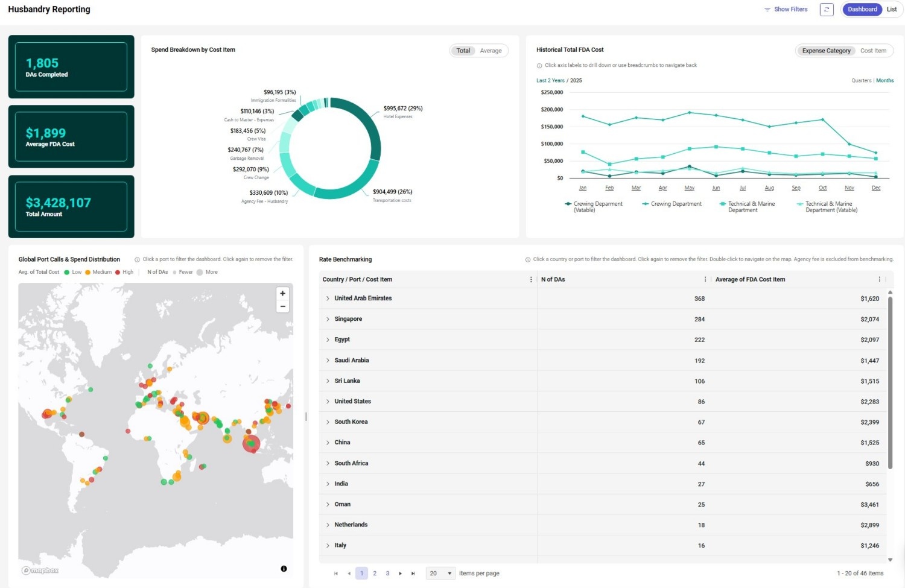The height and width of the screenshot is (588, 905).
Task: Open the items per page dropdown
Action: coord(441,574)
